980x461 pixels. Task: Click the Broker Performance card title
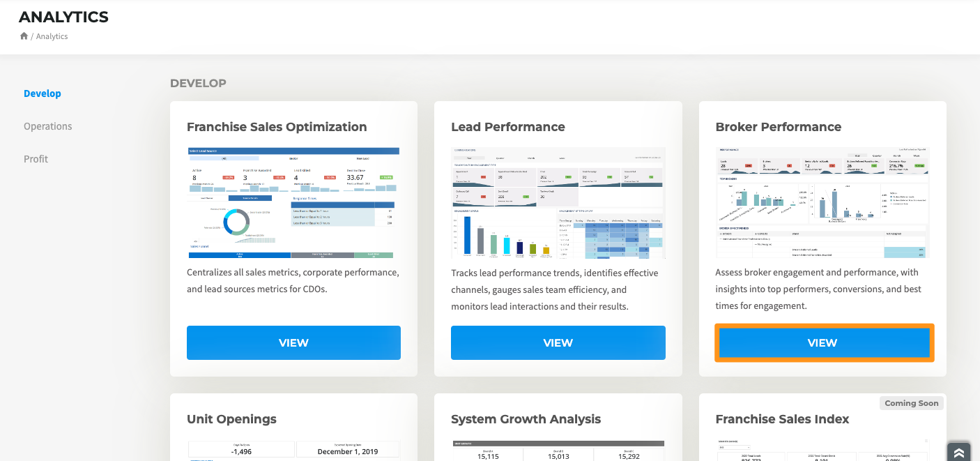(779, 127)
